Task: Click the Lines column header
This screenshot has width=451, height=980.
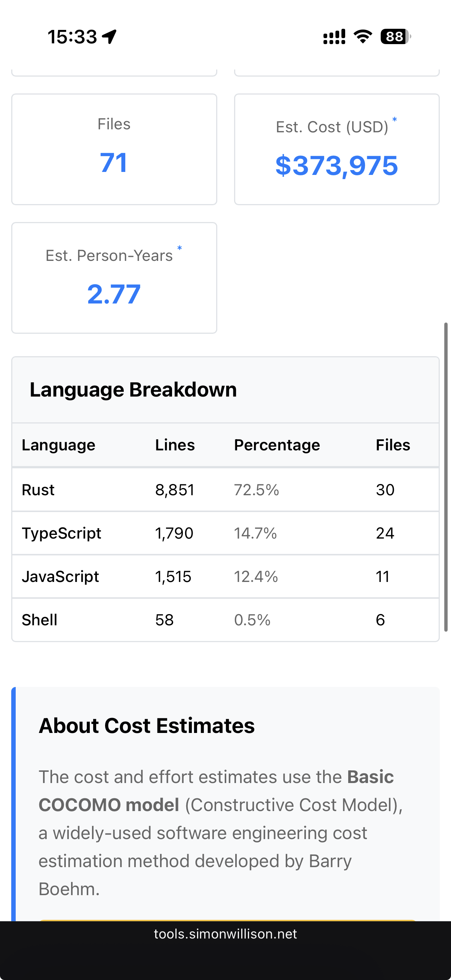Action: point(175,445)
